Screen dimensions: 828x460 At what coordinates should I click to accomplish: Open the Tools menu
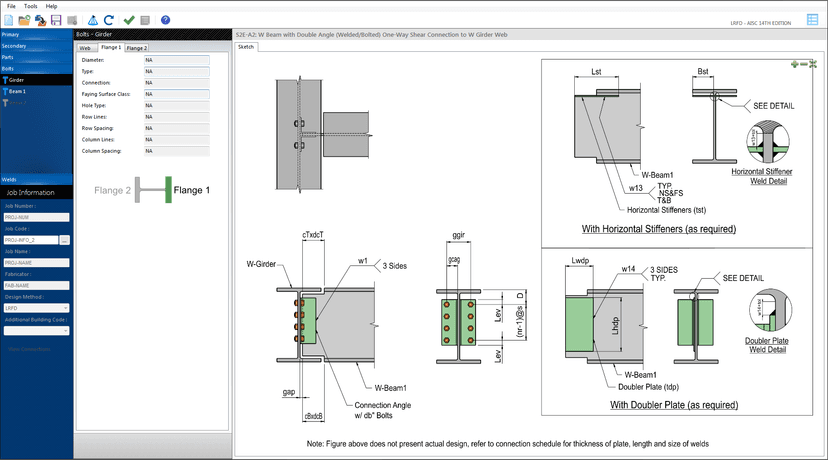click(31, 6)
